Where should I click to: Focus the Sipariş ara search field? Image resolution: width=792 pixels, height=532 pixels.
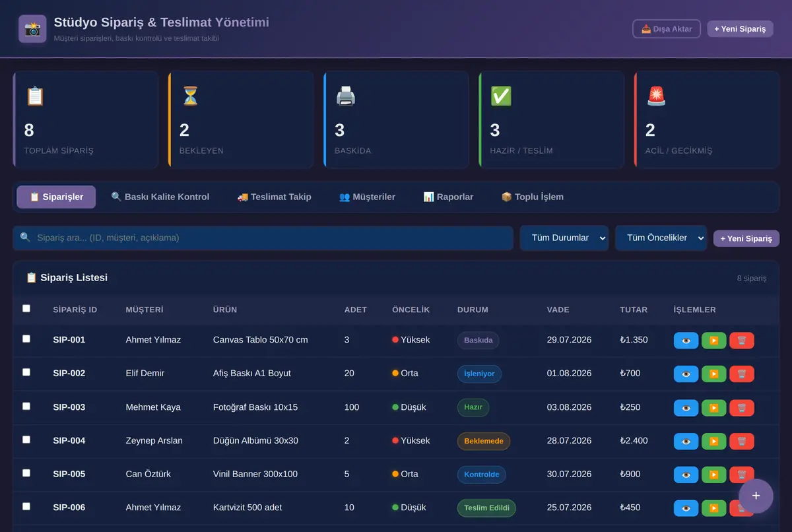(263, 238)
